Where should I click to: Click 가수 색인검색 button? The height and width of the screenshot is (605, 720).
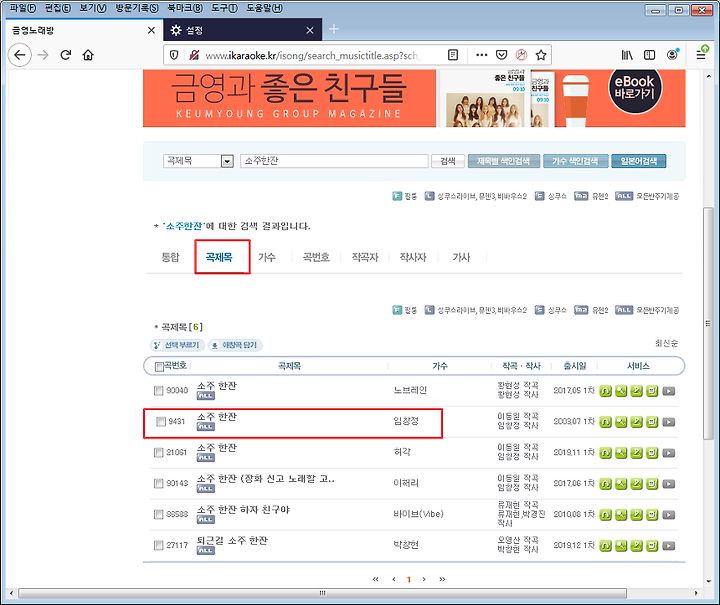(575, 161)
